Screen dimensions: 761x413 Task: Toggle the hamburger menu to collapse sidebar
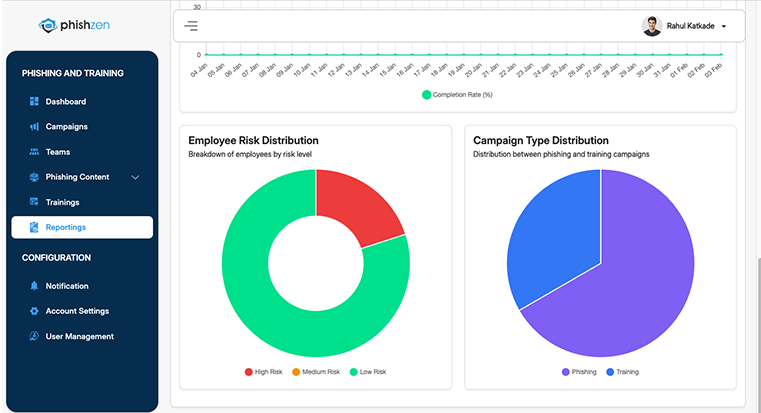pos(191,26)
